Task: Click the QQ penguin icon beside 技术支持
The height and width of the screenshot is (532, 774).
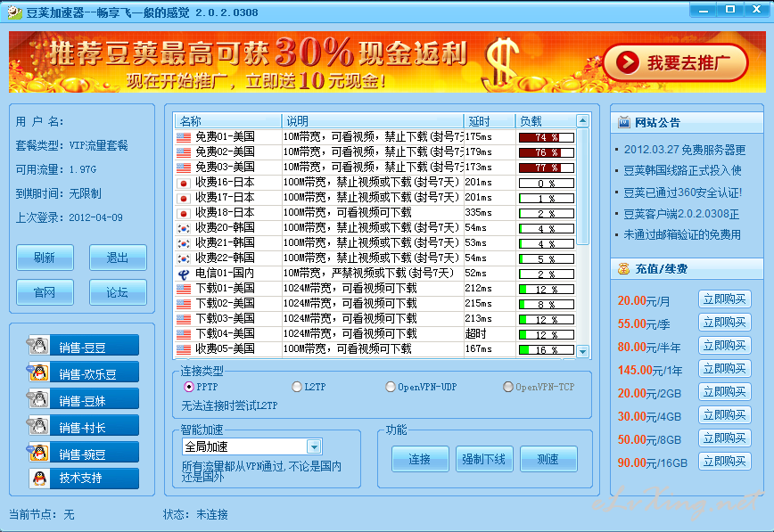Action: [x=39, y=478]
